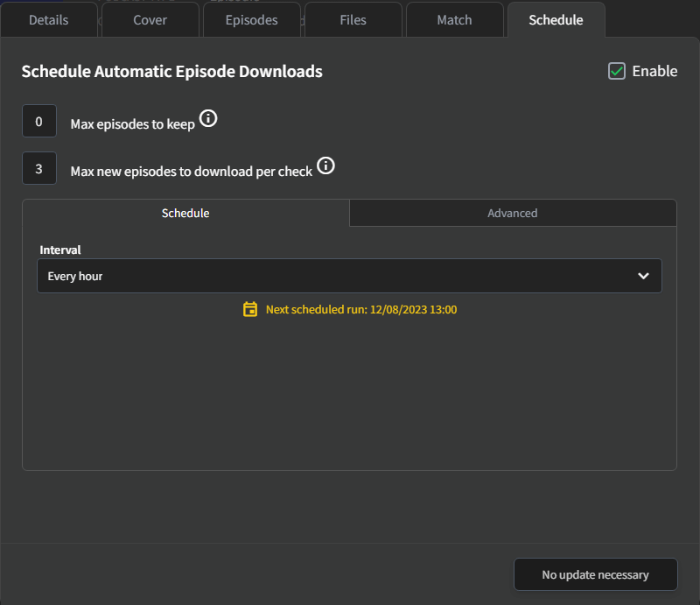Open the Match tab
The image size is (700, 605).
click(454, 20)
